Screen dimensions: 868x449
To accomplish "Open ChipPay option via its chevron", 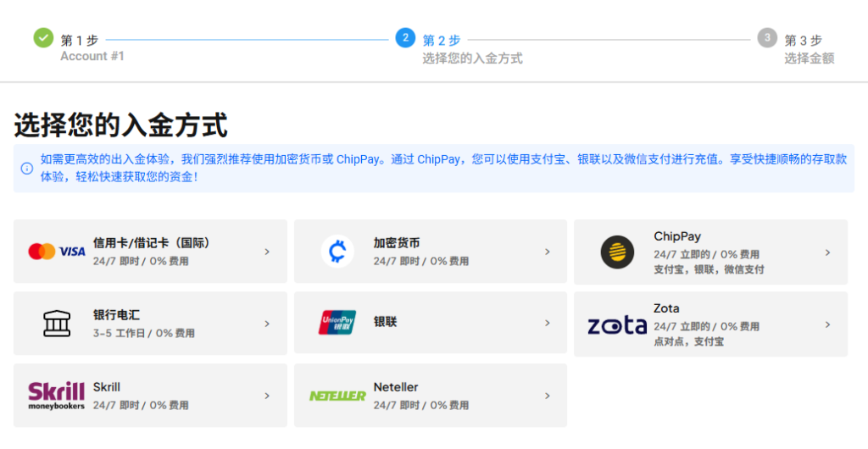I will click(827, 252).
